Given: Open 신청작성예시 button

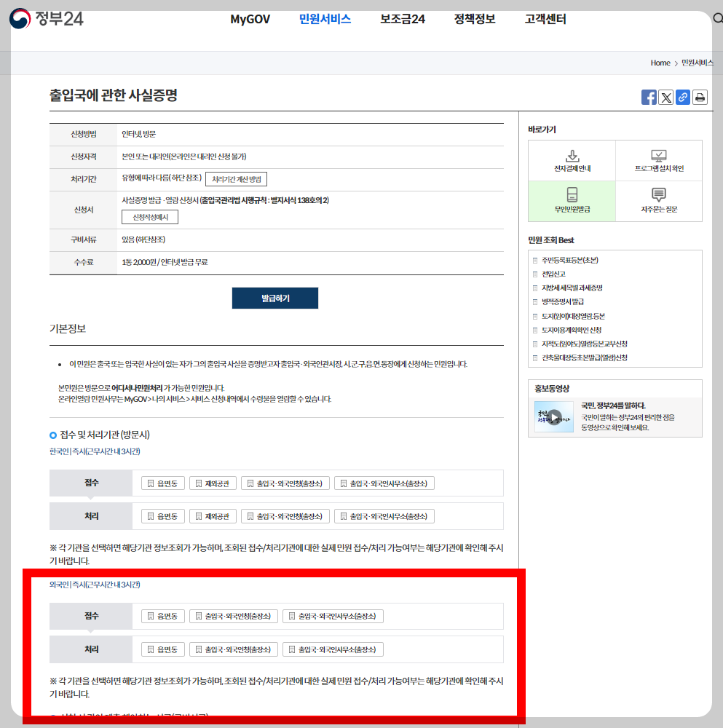Looking at the screenshot, I should click(x=149, y=217).
